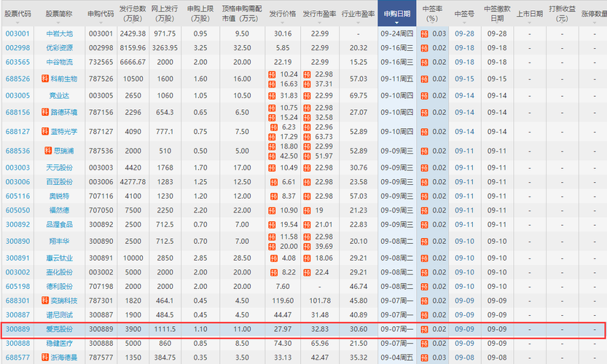
Task: Click the 科 badge beside 路德环境
Action: [45, 112]
